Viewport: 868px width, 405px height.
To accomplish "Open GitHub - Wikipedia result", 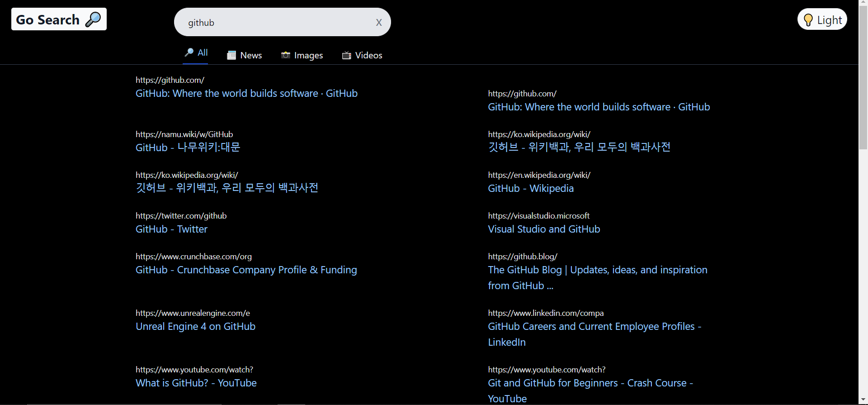I will (531, 188).
